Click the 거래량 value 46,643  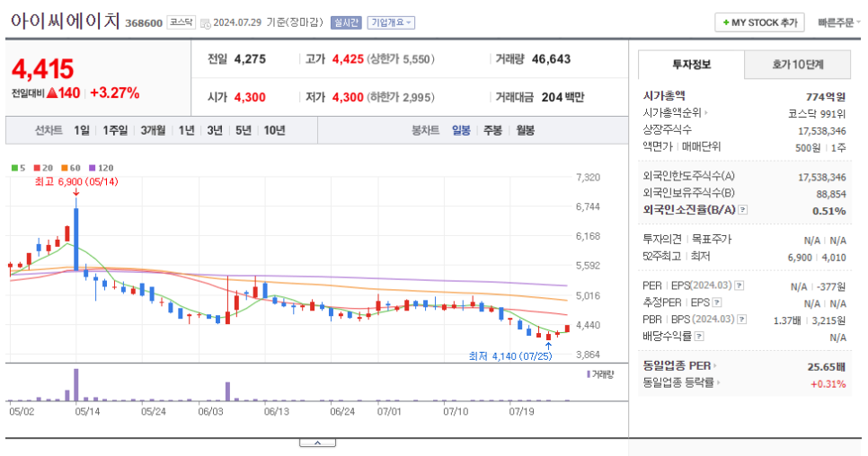(551, 59)
